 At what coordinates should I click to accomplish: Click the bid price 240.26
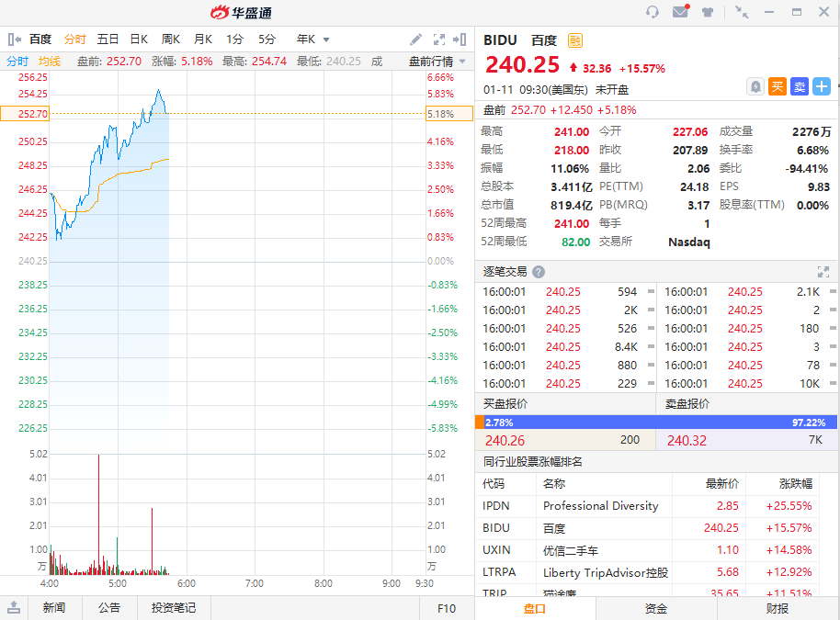coord(505,441)
